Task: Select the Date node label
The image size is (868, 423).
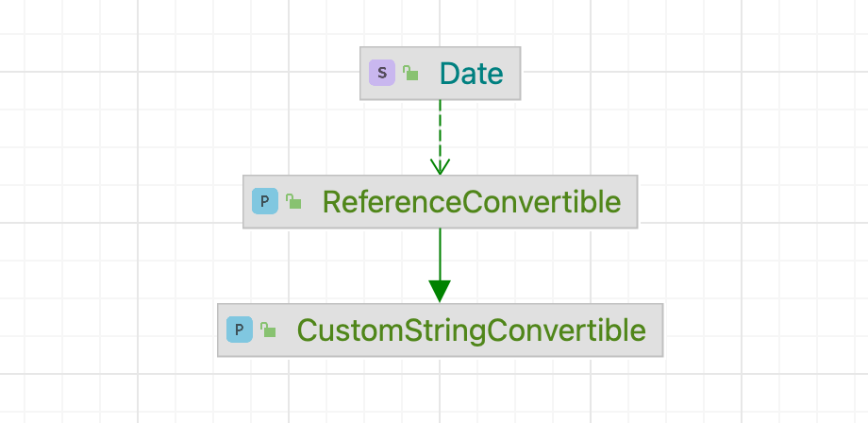Action: coord(471,73)
